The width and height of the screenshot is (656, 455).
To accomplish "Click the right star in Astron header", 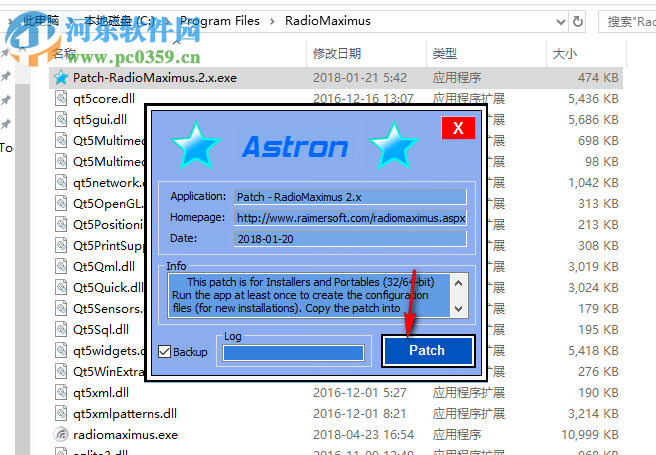I will tap(394, 146).
